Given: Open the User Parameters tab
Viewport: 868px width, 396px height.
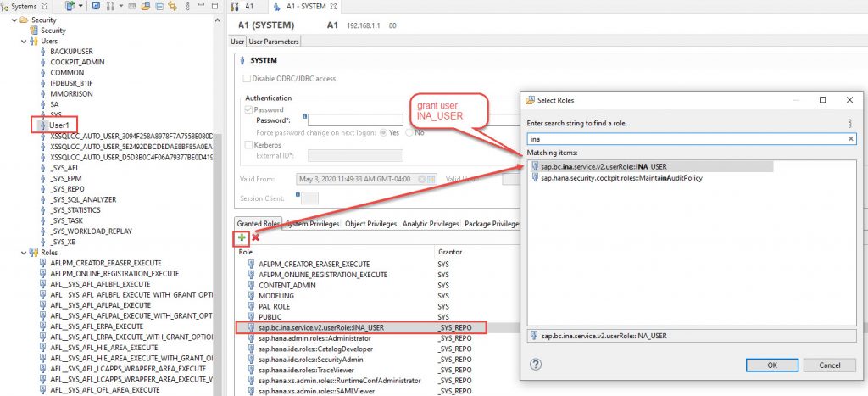Looking at the screenshot, I should tap(274, 42).
